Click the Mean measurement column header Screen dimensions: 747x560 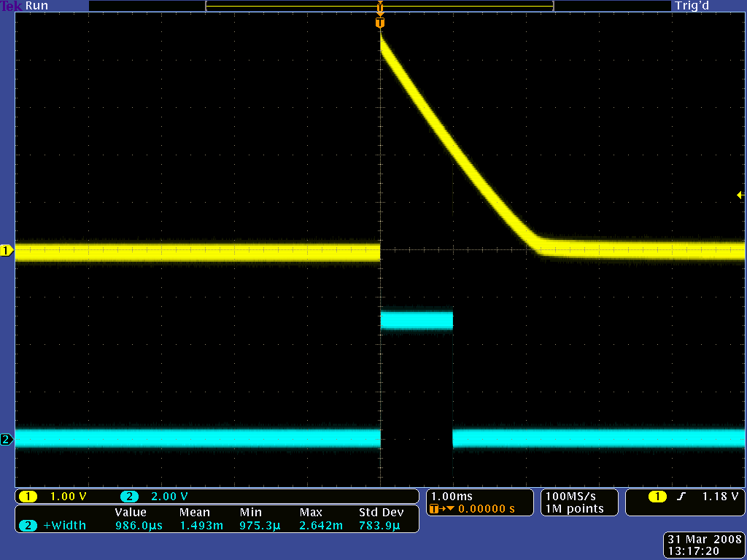point(194,513)
